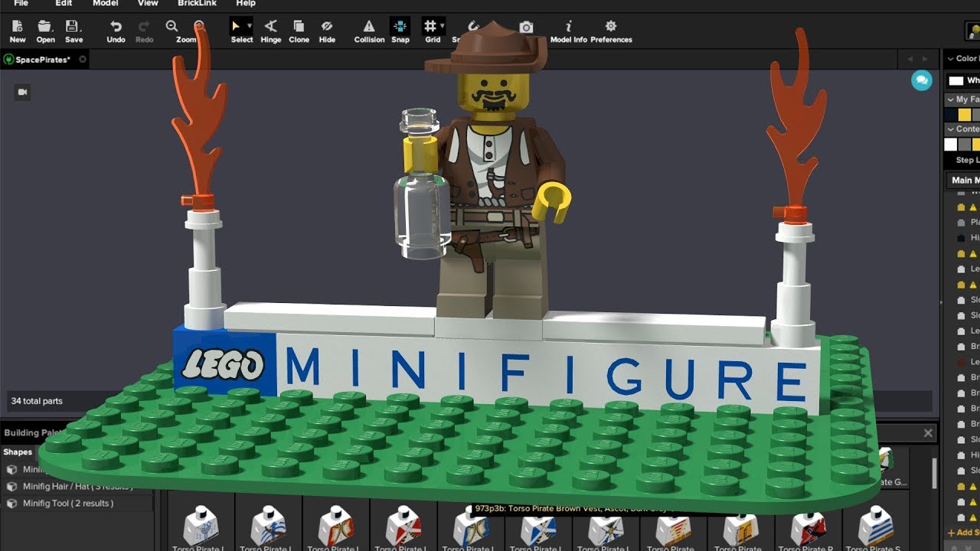Undo the last action

click(116, 31)
